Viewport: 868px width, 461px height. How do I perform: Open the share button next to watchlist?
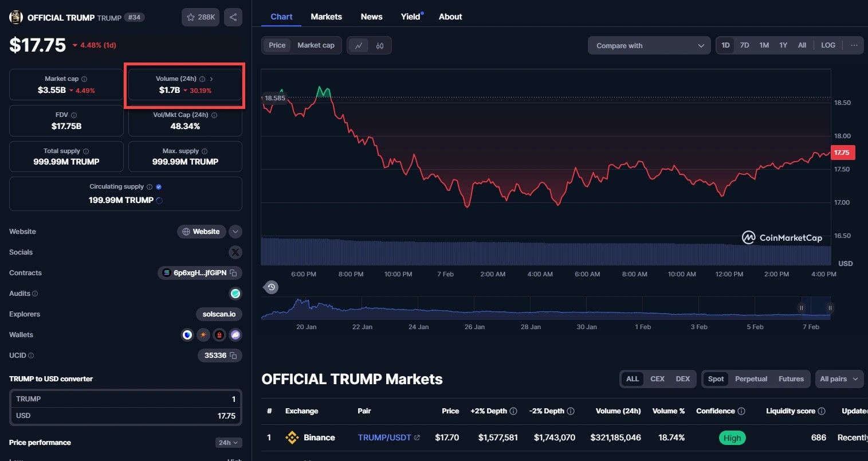(x=233, y=17)
